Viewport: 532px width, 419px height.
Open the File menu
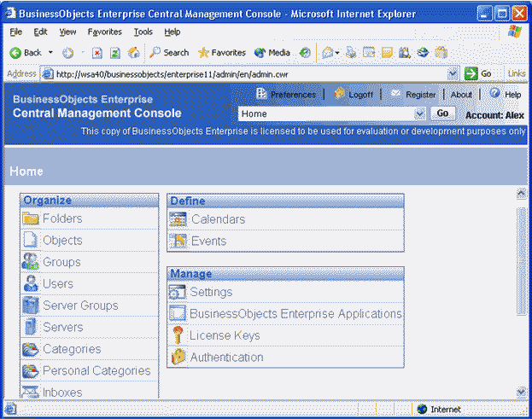16,32
